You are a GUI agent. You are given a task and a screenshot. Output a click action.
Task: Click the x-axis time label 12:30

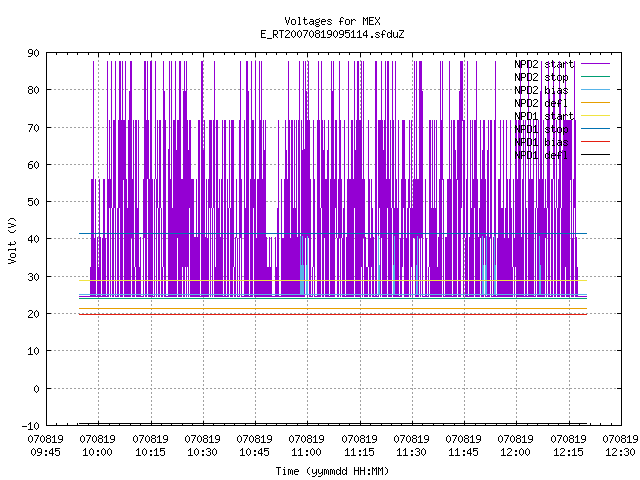pos(620,452)
